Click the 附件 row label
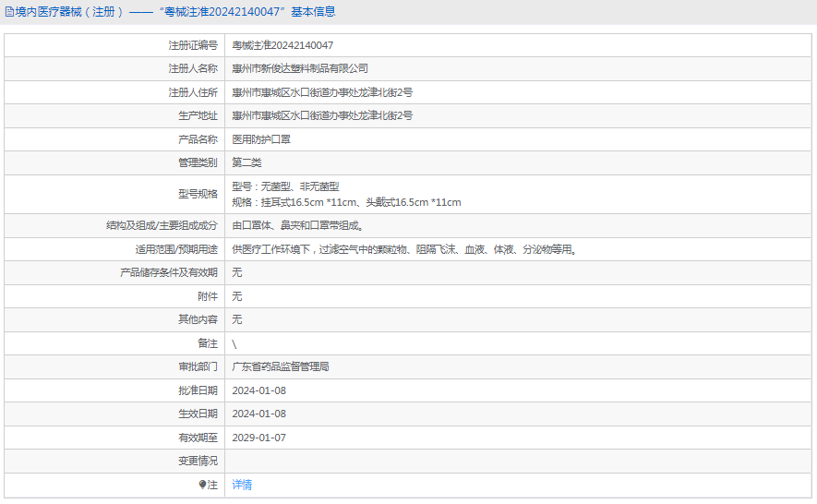Screen dimensions: 817x504 click(208, 296)
